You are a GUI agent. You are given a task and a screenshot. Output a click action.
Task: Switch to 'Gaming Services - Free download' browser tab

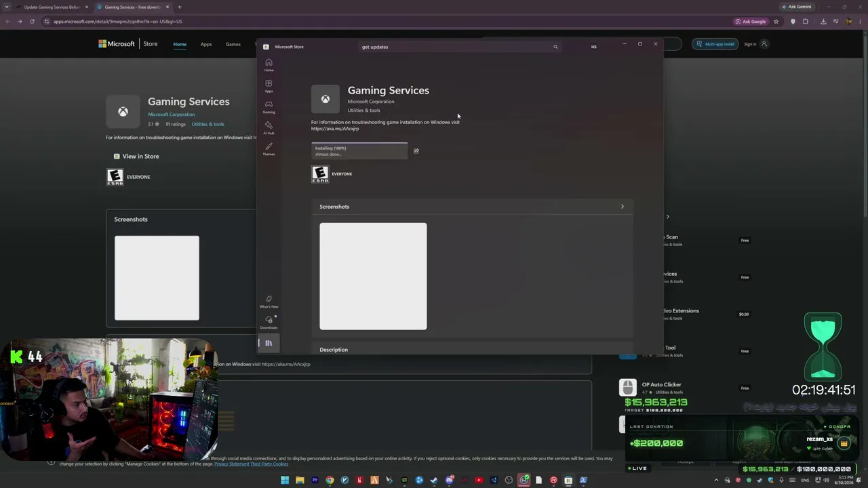(132, 7)
